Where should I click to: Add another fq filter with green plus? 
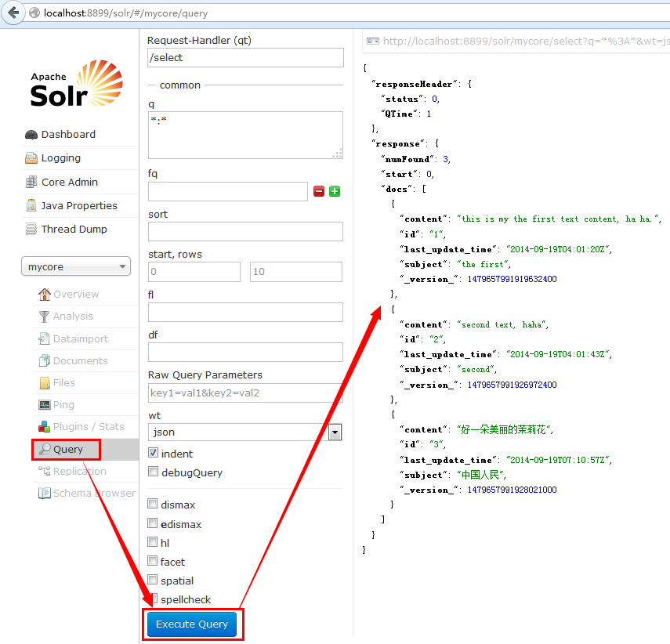tap(334, 190)
